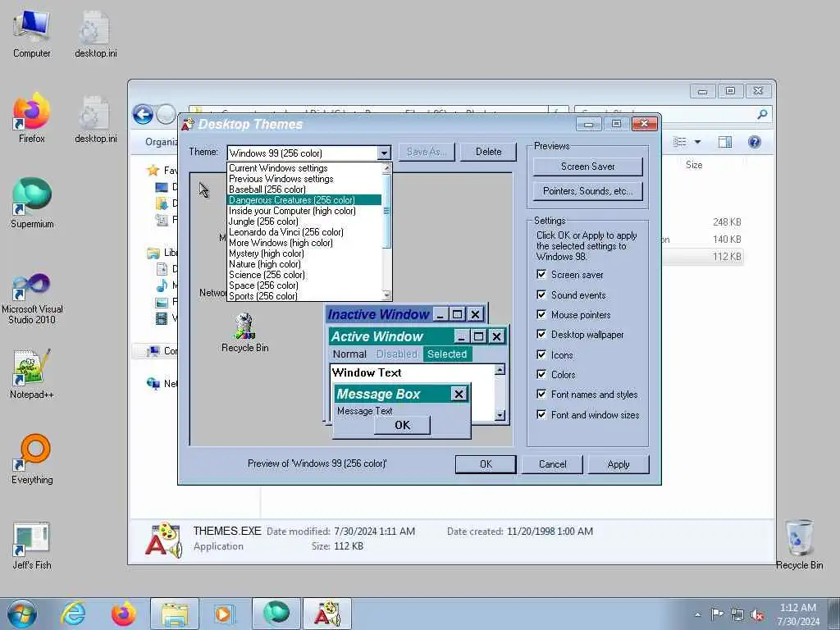Choose Previous Windows settings theme
This screenshot has height=630, width=840.
(304, 179)
